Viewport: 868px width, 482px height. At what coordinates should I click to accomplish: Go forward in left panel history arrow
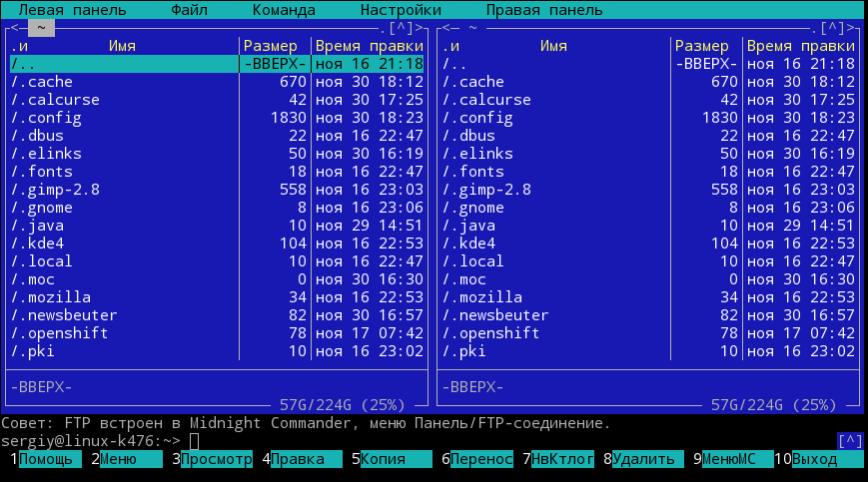(420, 28)
